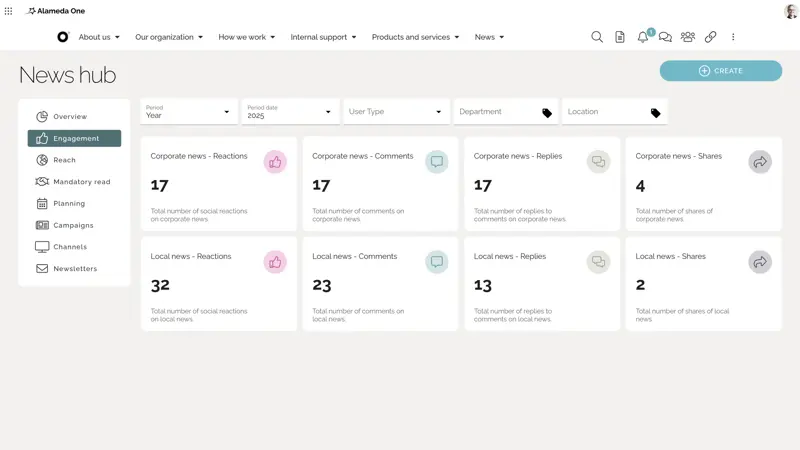The image size is (800, 450).
Task: Open the chat conversations icon
Action: [x=665, y=37]
